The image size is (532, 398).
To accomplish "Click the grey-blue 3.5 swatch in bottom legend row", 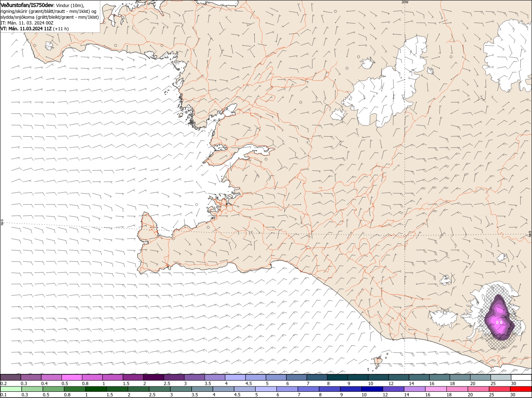I will pyautogui.click(x=202, y=388).
